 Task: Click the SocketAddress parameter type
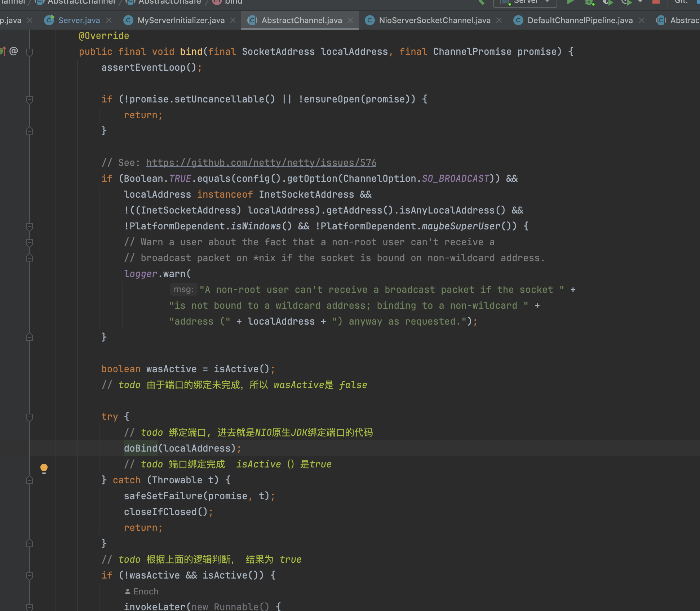(278, 52)
